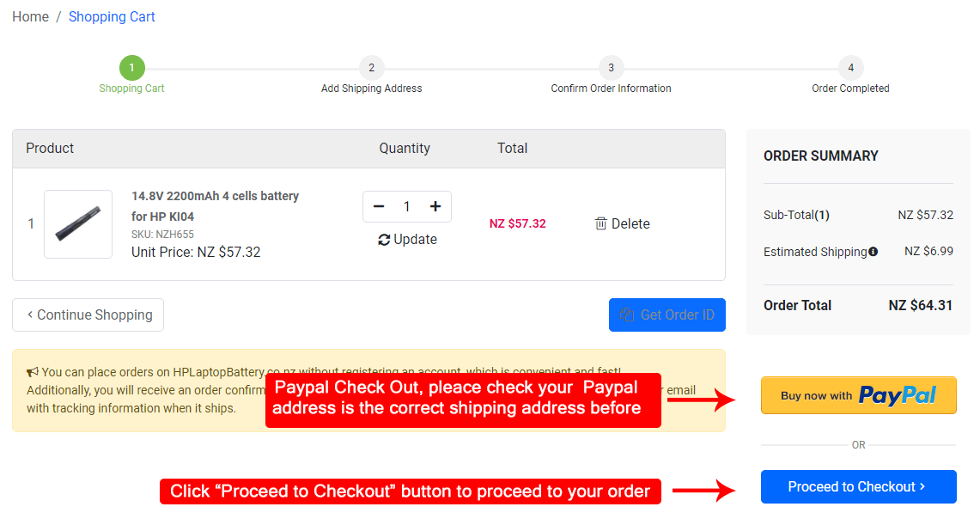Open the battery product thumbnail

point(78,224)
